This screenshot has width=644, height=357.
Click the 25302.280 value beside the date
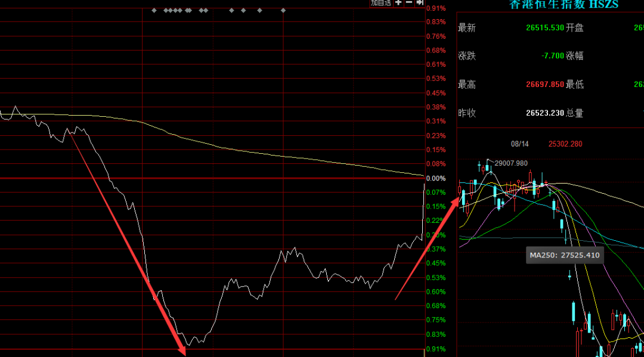click(x=565, y=144)
